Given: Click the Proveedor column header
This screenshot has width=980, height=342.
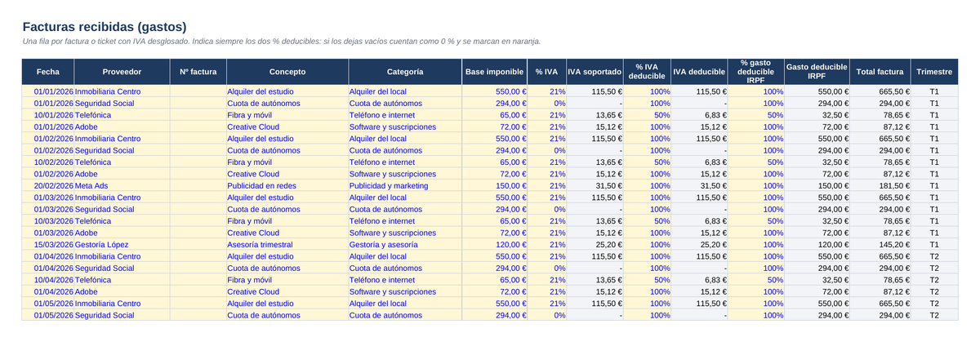Looking at the screenshot, I should coord(122,72).
